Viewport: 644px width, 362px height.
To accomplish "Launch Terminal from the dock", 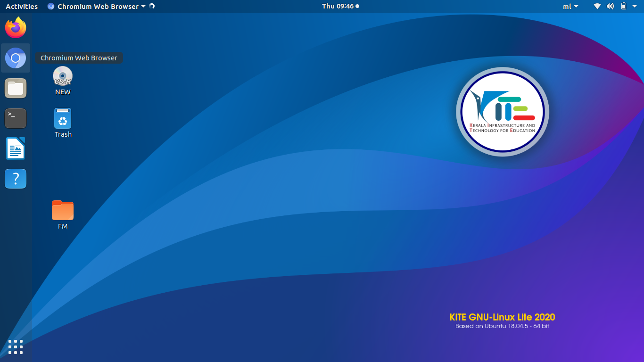I will [16, 118].
